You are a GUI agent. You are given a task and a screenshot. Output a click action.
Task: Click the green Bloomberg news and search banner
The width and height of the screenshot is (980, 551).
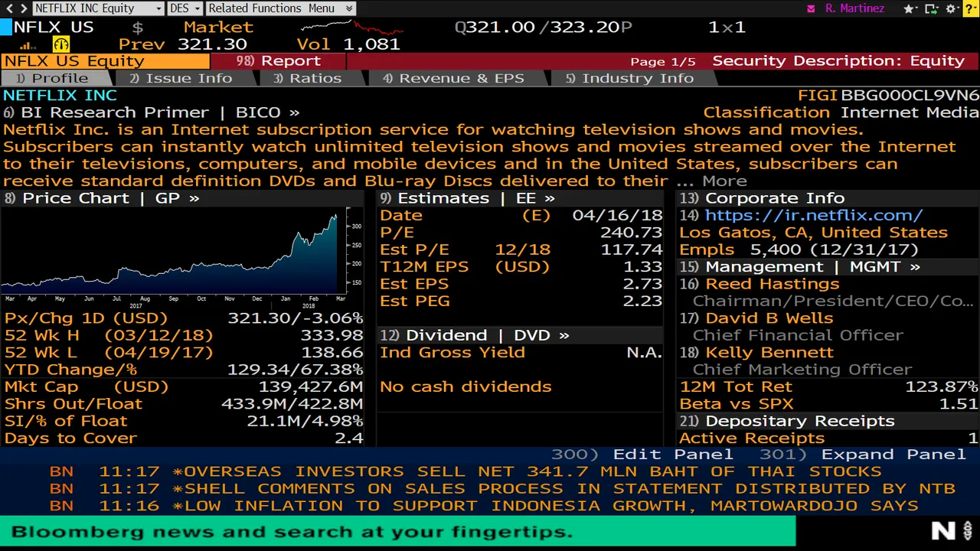(398, 532)
